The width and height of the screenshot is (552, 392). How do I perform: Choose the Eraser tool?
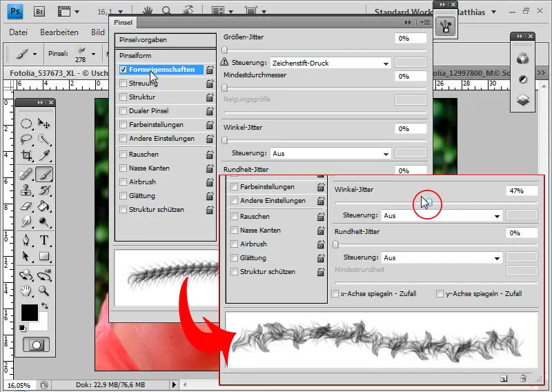click(26, 206)
